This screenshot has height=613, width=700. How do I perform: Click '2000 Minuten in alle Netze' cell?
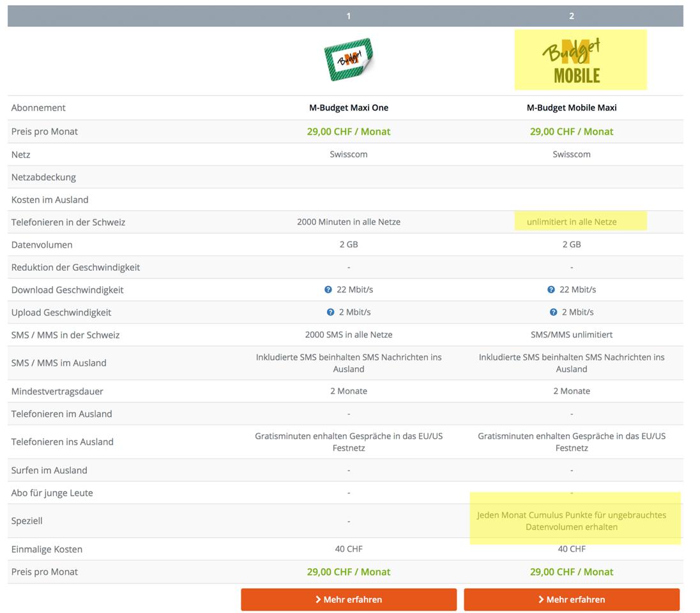coord(349,222)
